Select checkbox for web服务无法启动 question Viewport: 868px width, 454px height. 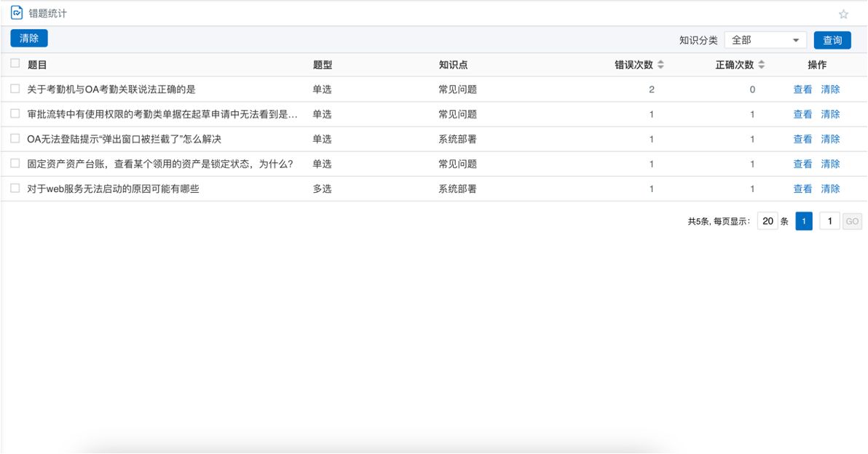tap(15, 188)
